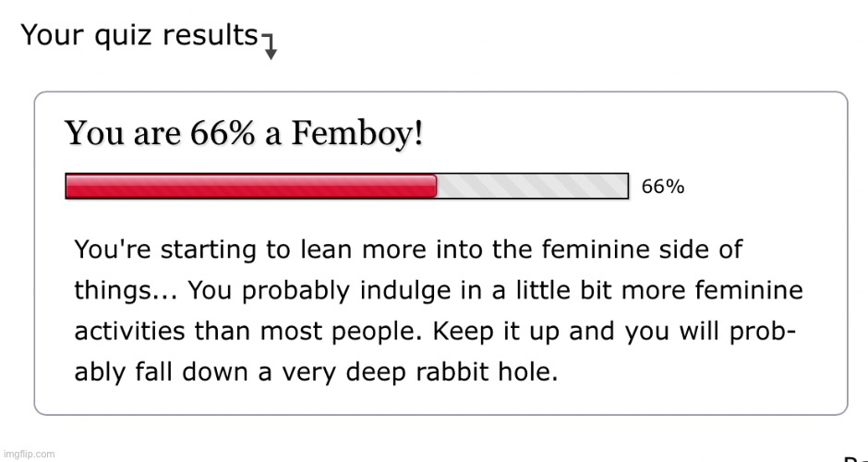
Task: Click the "66%" inside the result heading
Action: click(x=222, y=135)
